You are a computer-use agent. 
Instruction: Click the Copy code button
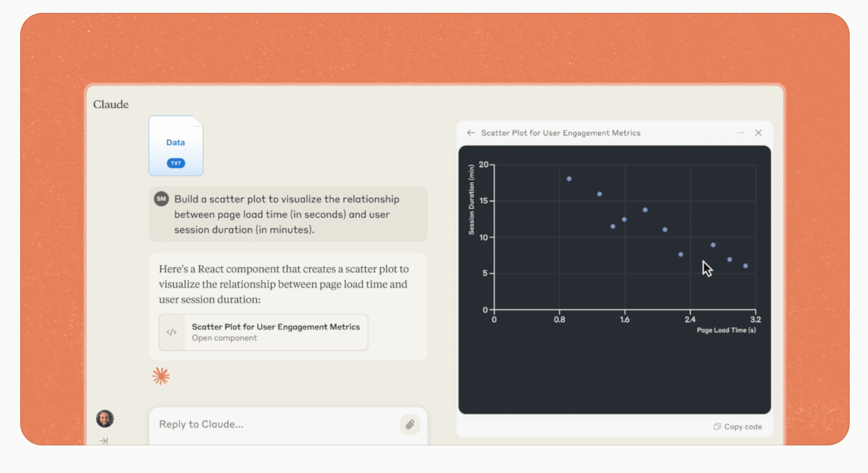point(738,427)
